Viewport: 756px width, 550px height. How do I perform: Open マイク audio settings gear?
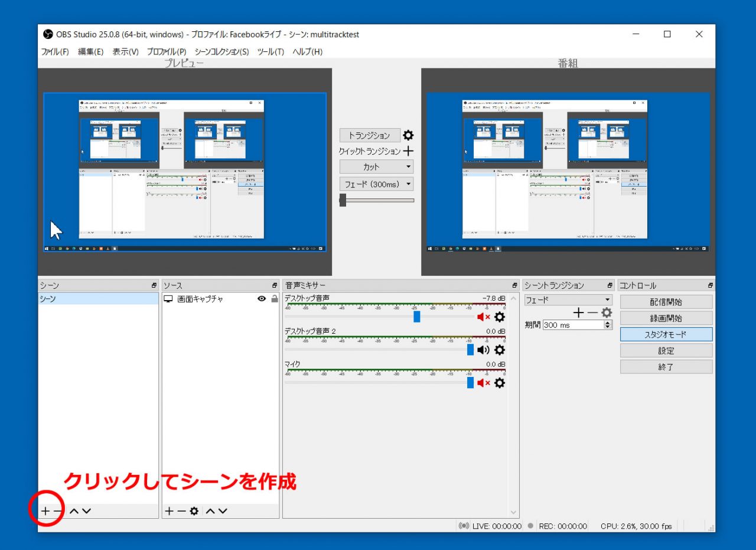click(500, 383)
